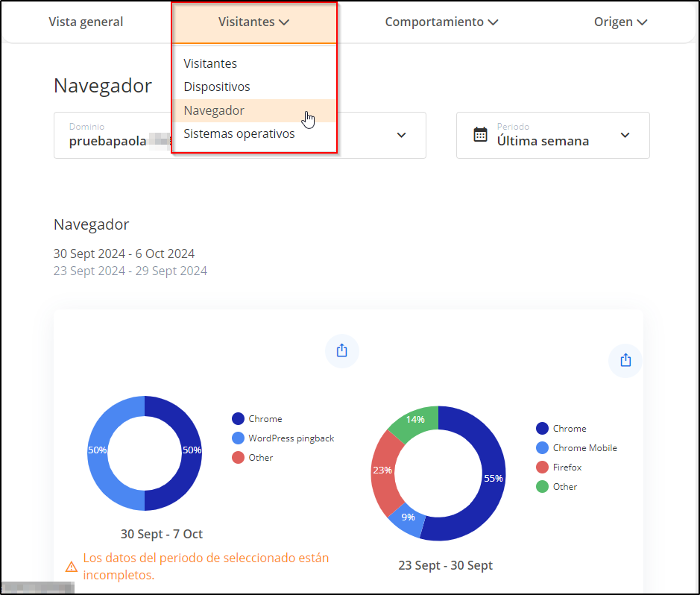This screenshot has width=700, height=595.
Task: Click the Dominio dropdown chevron
Action: point(401,135)
